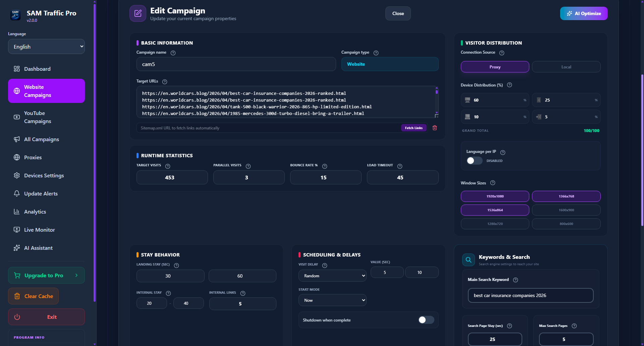The height and width of the screenshot is (346, 644).
Task: Click the Target Visits field showing 453
Action: point(172,177)
